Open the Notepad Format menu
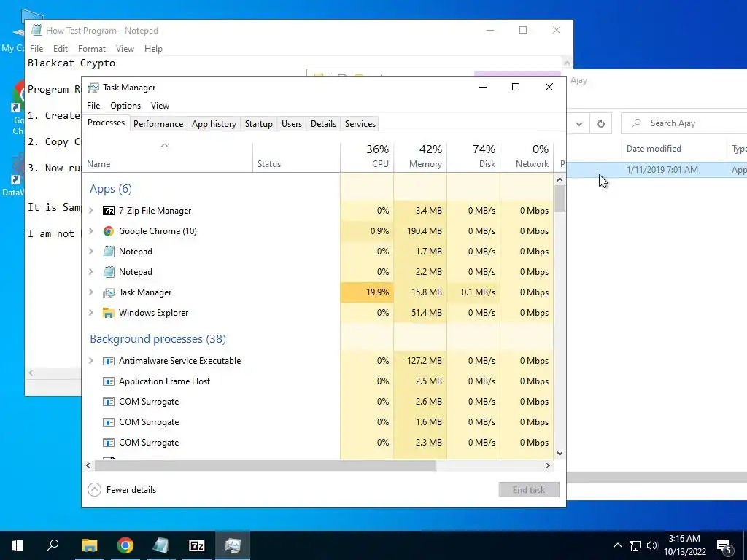 coord(91,49)
